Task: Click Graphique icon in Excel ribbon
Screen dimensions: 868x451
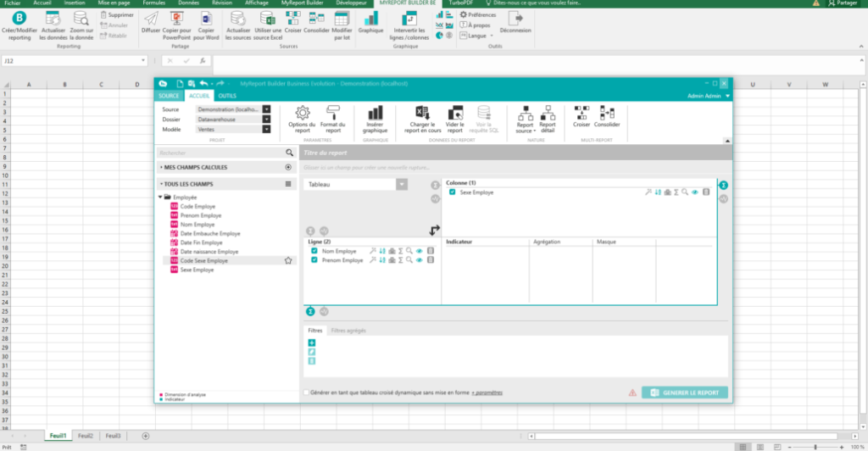Action: (371, 23)
